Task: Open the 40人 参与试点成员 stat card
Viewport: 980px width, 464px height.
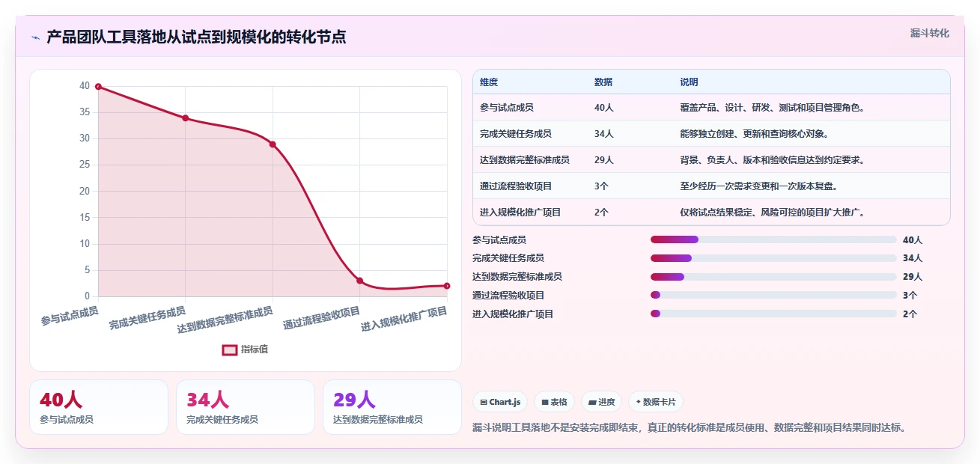Action: (x=99, y=407)
